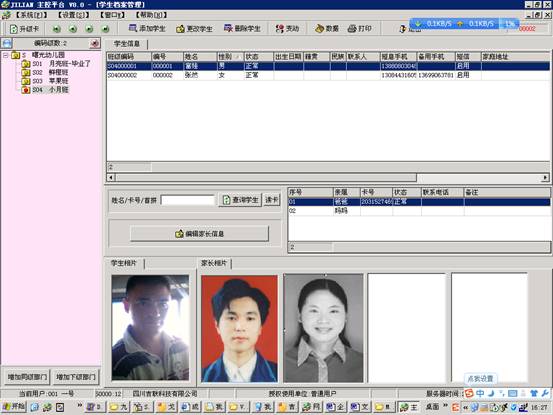Image resolution: width=553 pixels, height=415 pixels.
Task: Open the 系统 menu
Action: point(31,15)
